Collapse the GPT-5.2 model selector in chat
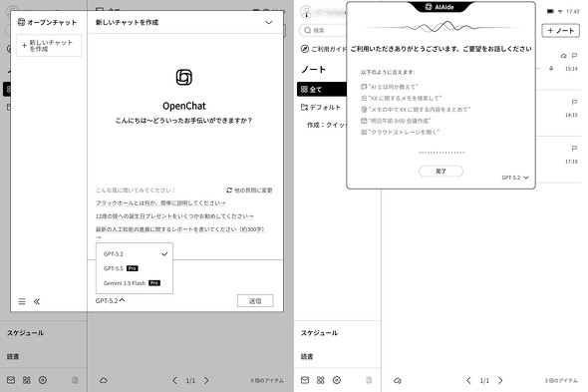 [x=111, y=300]
